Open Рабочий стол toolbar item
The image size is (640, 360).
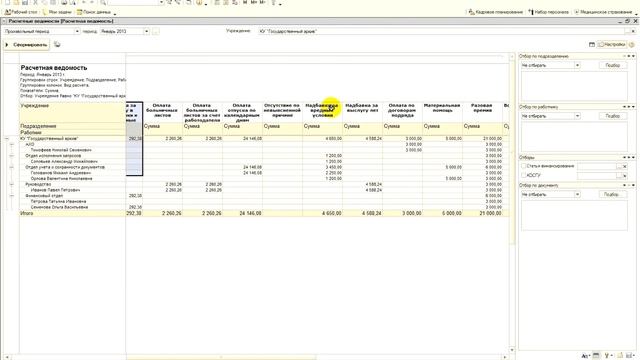[21, 12]
